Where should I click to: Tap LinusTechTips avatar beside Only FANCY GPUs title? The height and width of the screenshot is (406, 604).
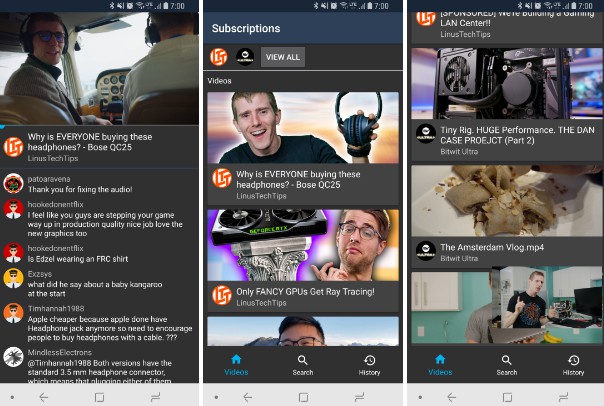[222, 295]
